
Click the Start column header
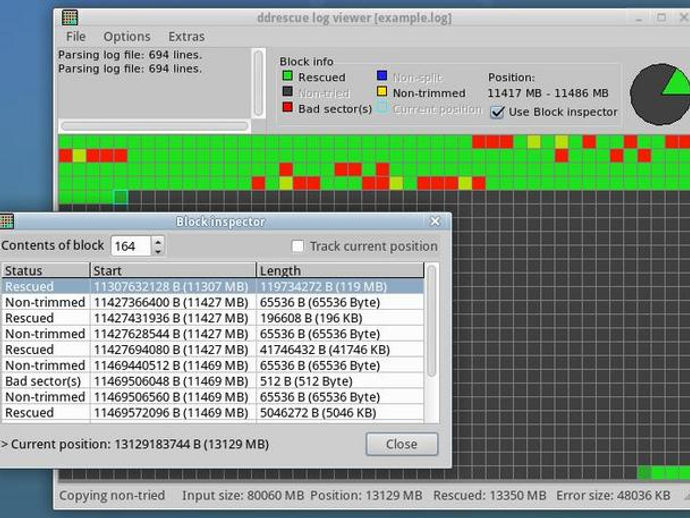coord(173,270)
